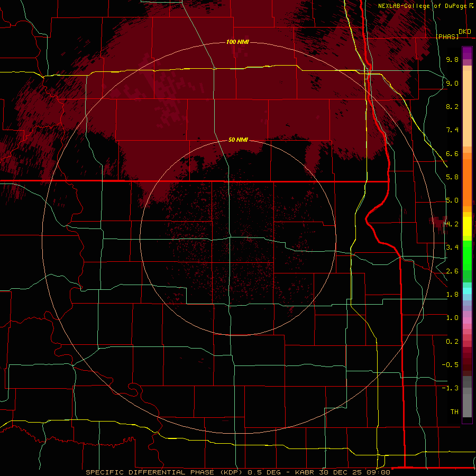Pick the purple swatch at the color bar top
Viewport: 476px width, 476px height.
coord(467,53)
